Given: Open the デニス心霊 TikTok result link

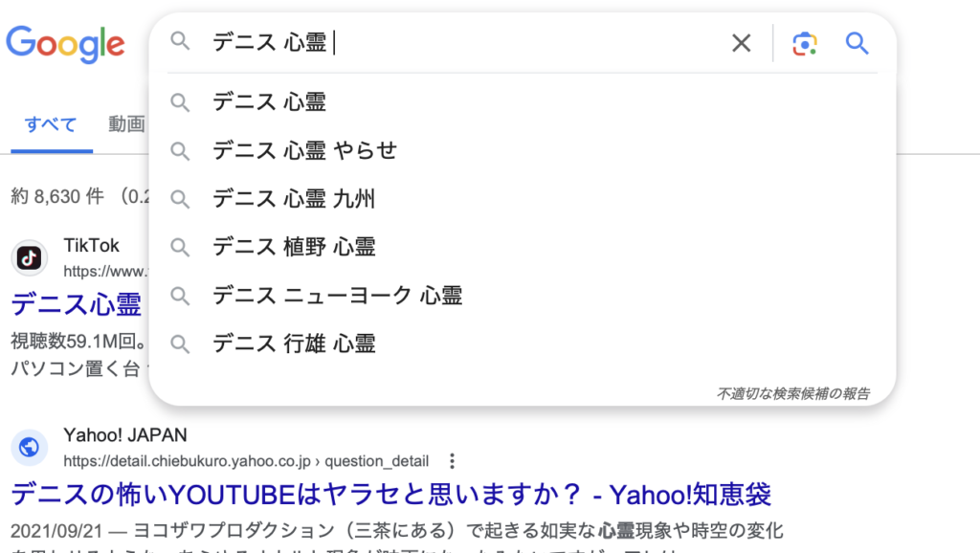Looking at the screenshot, I should (x=77, y=304).
